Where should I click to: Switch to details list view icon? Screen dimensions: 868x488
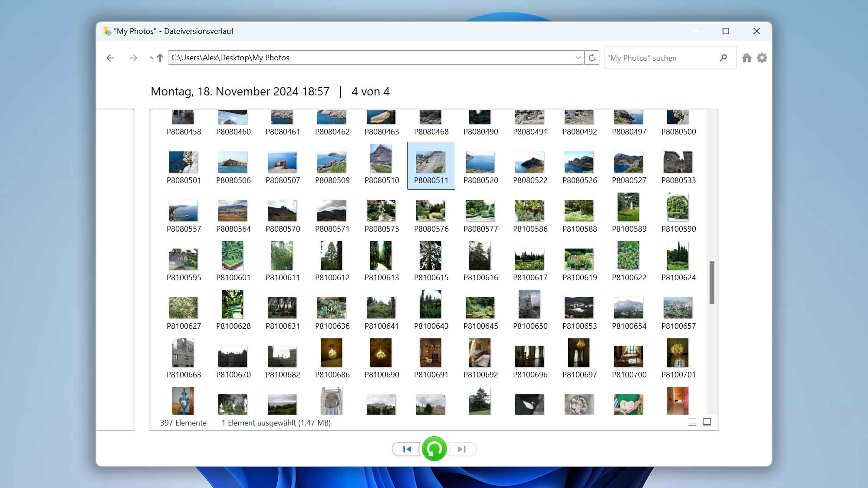coord(692,422)
